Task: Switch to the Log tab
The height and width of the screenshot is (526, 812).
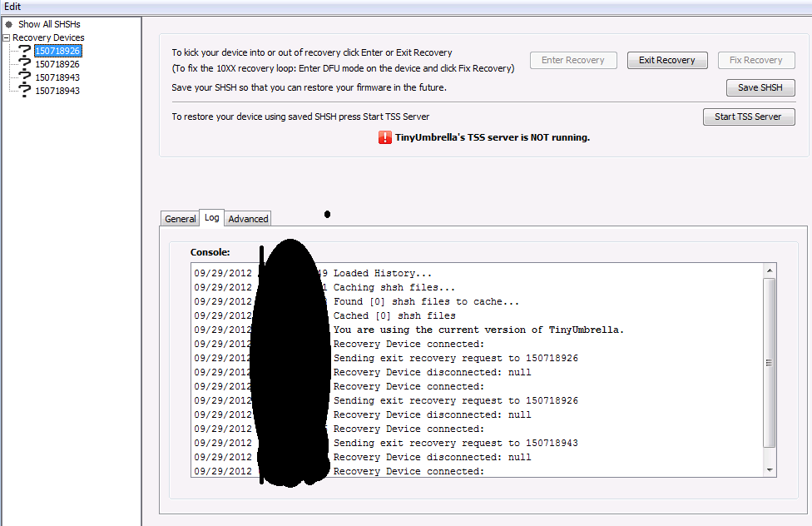Action: pos(212,218)
